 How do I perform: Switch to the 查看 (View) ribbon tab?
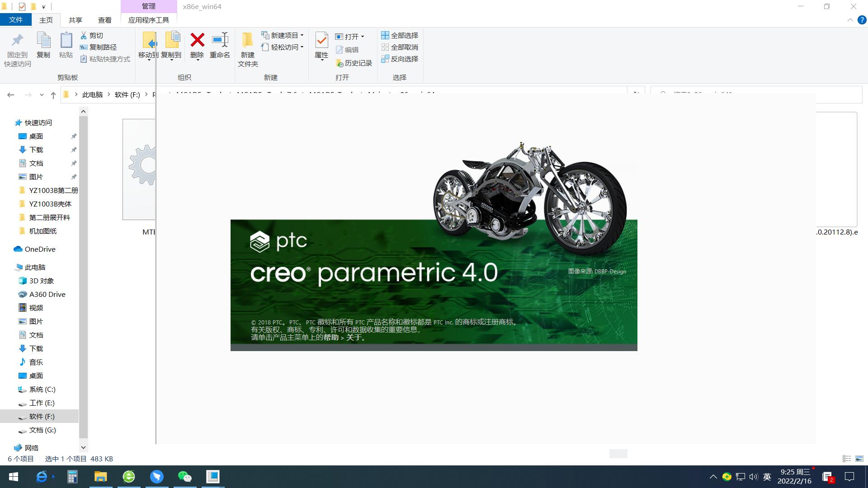104,20
